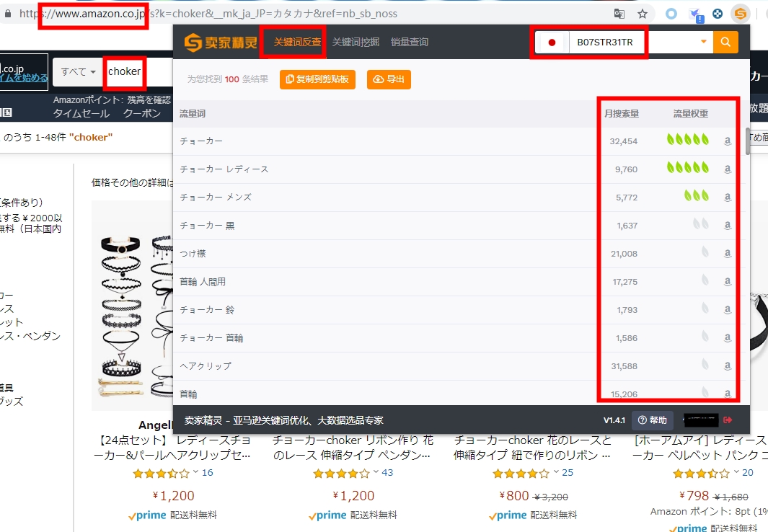The image size is (768, 532).
Task: Select the keyword 首輪 人間用
Action: point(203,281)
